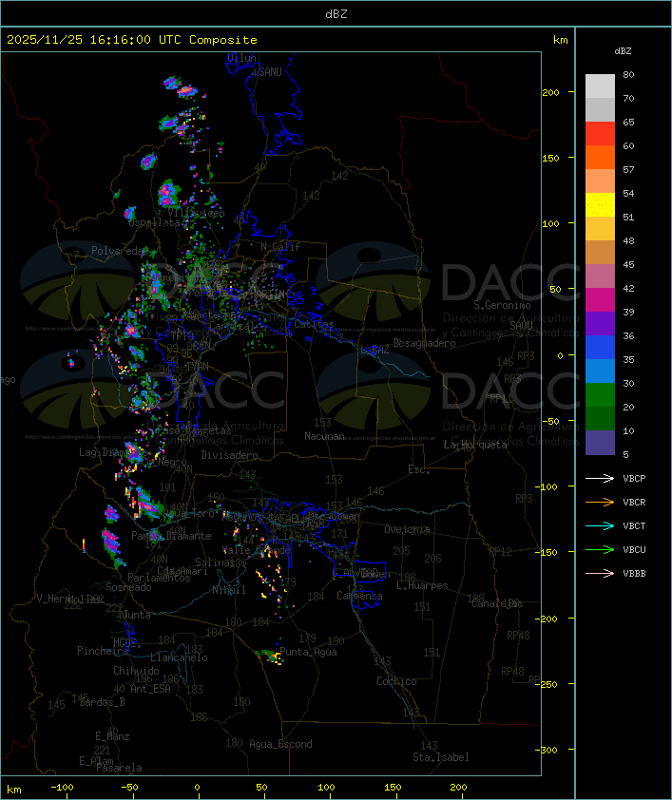Screen dimensions: 672x800
Task: Click the Uspallata place label
Action: point(154,222)
